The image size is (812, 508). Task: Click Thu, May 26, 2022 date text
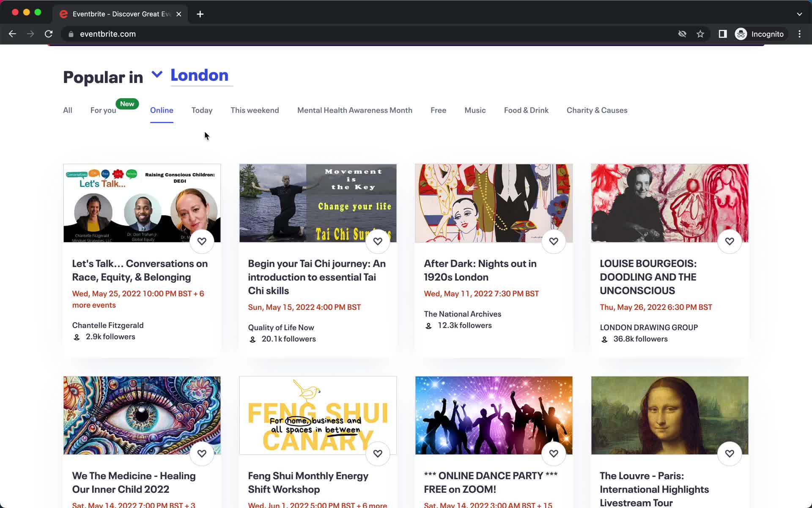[656, 307]
